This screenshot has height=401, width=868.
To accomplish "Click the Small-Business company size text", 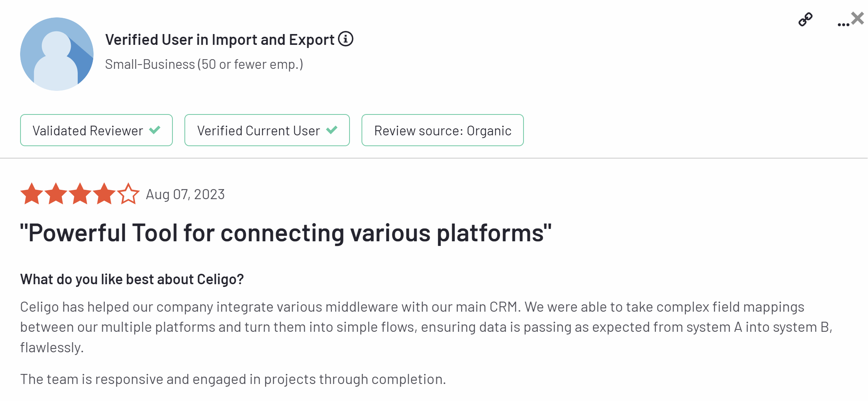I will (x=204, y=64).
